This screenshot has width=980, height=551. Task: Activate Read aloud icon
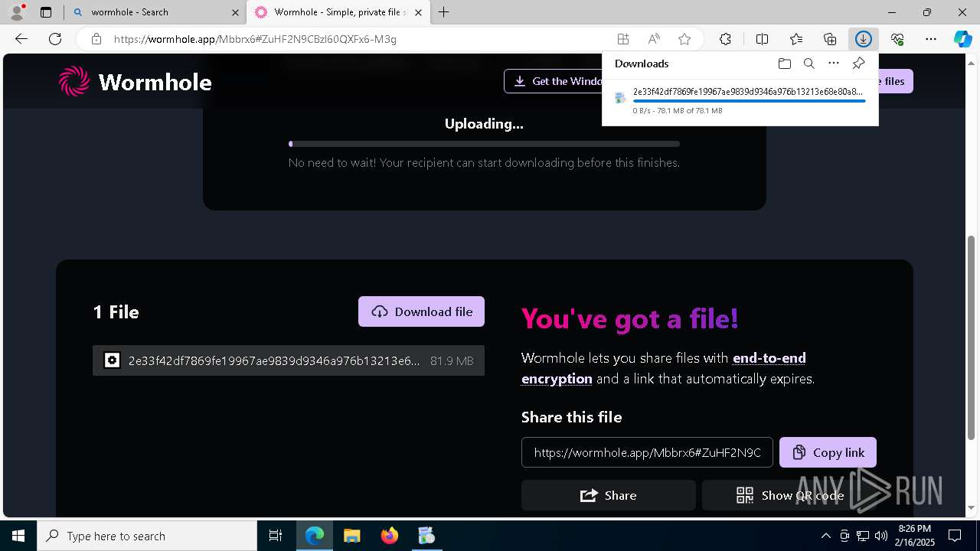click(x=654, y=39)
